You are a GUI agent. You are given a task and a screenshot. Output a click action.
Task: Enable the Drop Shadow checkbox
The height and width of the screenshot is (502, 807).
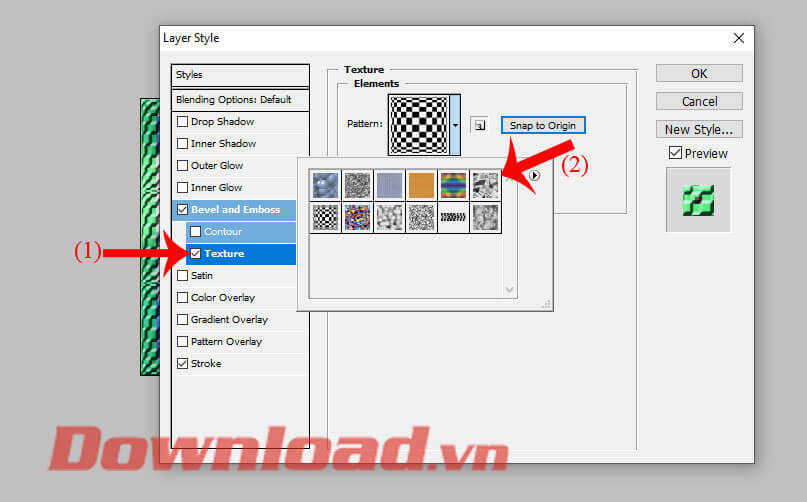coord(182,122)
